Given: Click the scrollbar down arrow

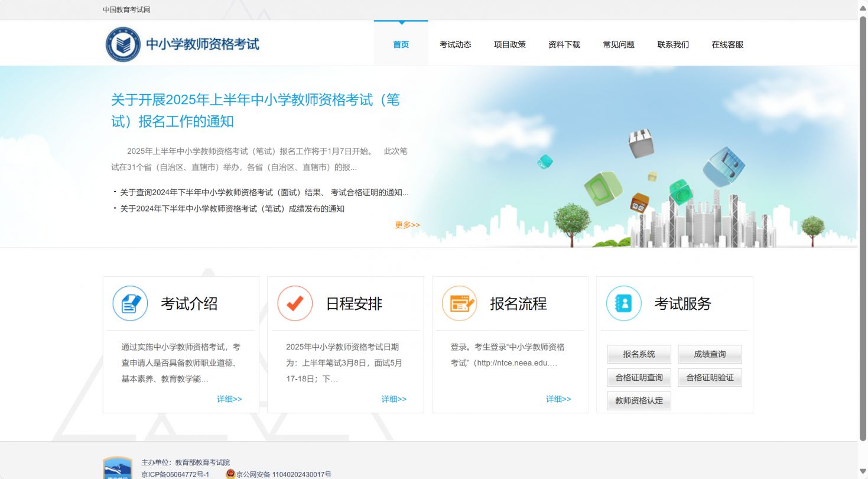Looking at the screenshot, I should [x=863, y=471].
